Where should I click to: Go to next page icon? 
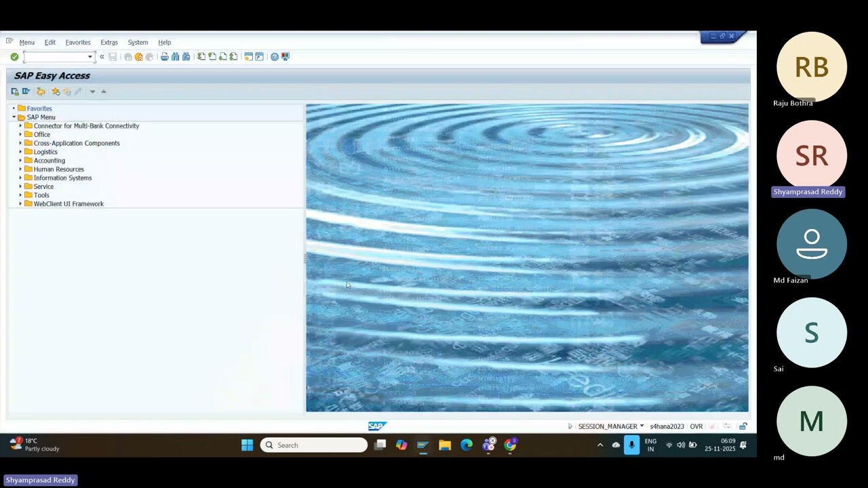coord(223,57)
